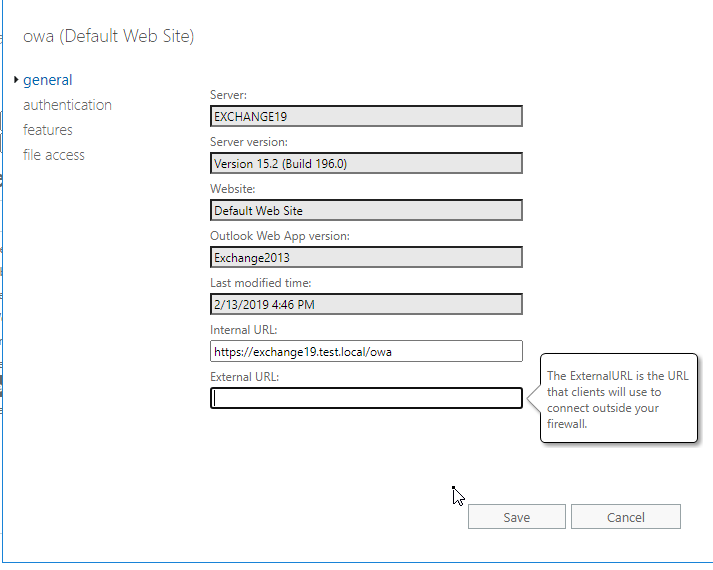
Task: Click the Last modified time label
Action: tap(261, 283)
